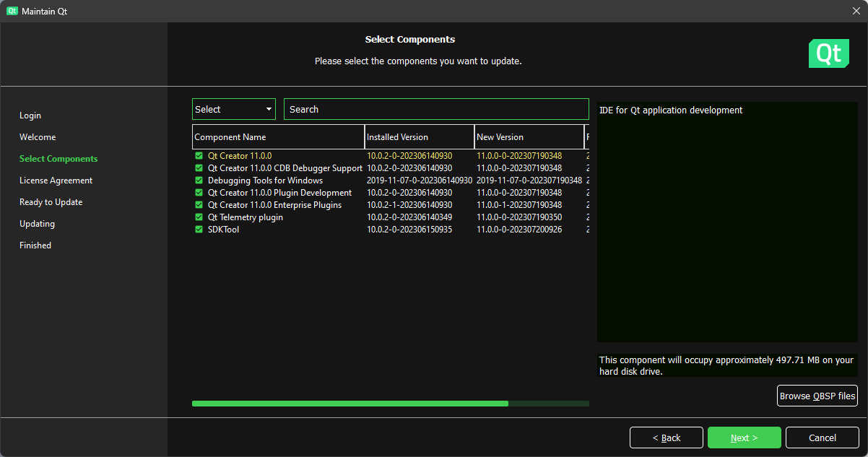Click installed version 10.0.2-0-202306140349
This screenshot has height=457, width=868.
click(x=409, y=217)
